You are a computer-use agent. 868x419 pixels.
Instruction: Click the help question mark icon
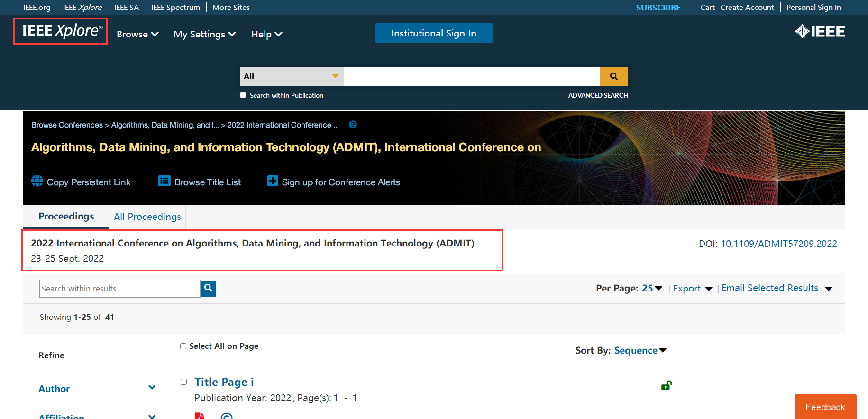[x=353, y=125]
